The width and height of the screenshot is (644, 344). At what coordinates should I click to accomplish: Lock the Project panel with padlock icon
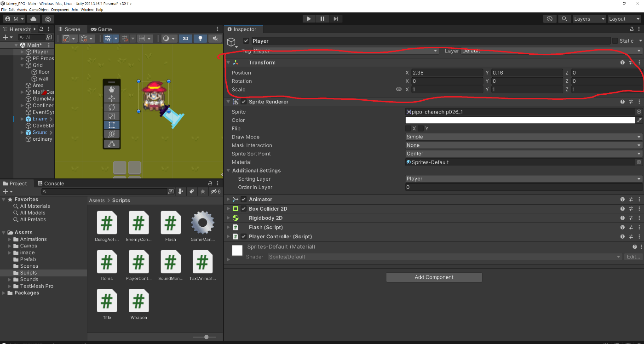[x=210, y=183]
